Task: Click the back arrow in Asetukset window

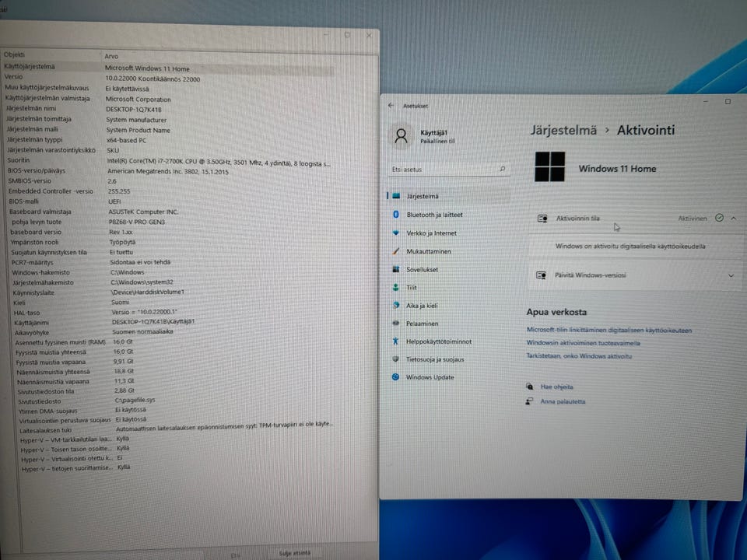Action: point(391,106)
